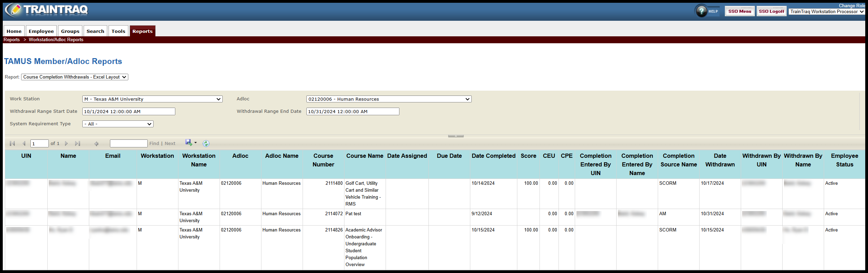Click the export report save icon

click(x=188, y=143)
